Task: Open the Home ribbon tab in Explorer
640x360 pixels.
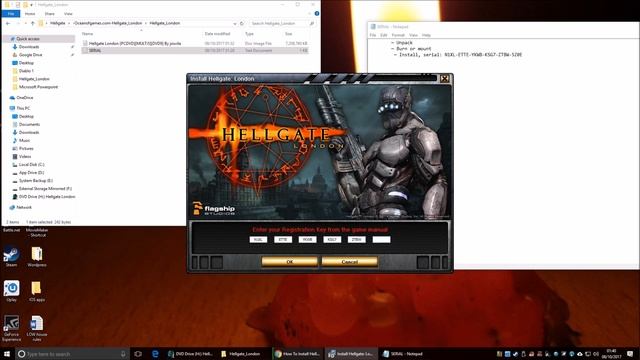Action: coord(30,14)
